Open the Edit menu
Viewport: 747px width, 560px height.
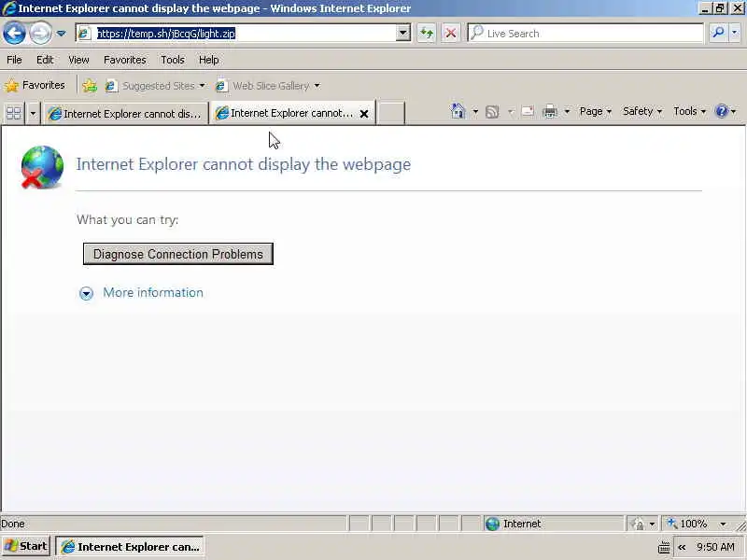(x=45, y=60)
